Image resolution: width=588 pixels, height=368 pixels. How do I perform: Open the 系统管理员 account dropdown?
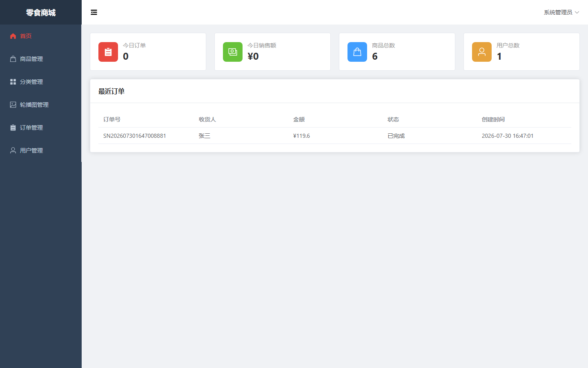[561, 12]
